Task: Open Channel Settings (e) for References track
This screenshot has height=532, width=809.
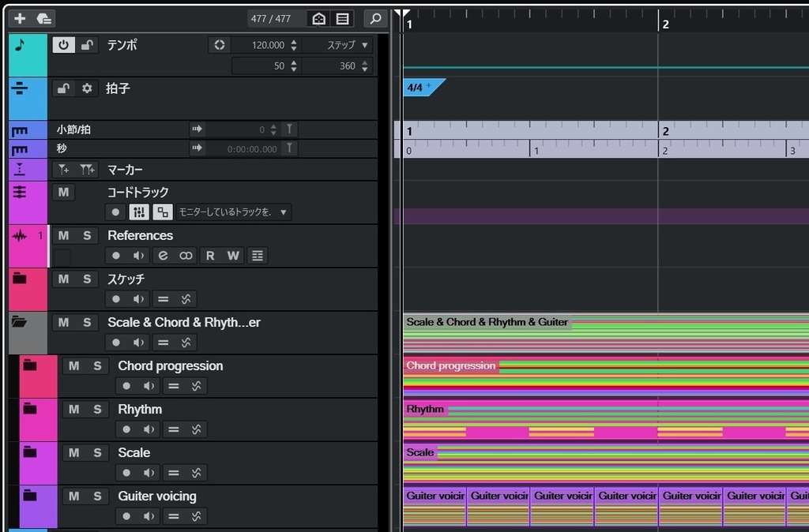Action: 163,255
